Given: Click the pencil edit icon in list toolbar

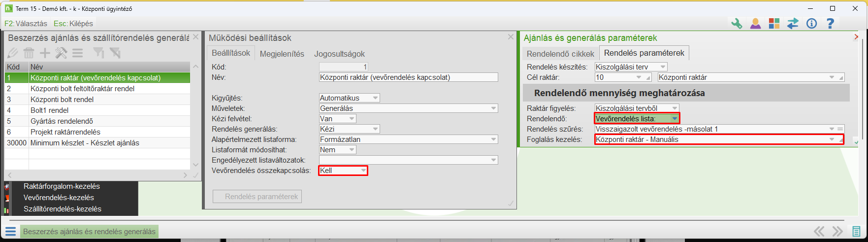Looking at the screenshot, I should 12,53.
